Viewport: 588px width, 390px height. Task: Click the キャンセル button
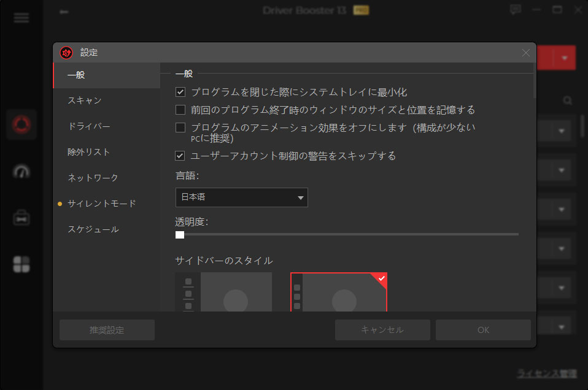[382, 330]
